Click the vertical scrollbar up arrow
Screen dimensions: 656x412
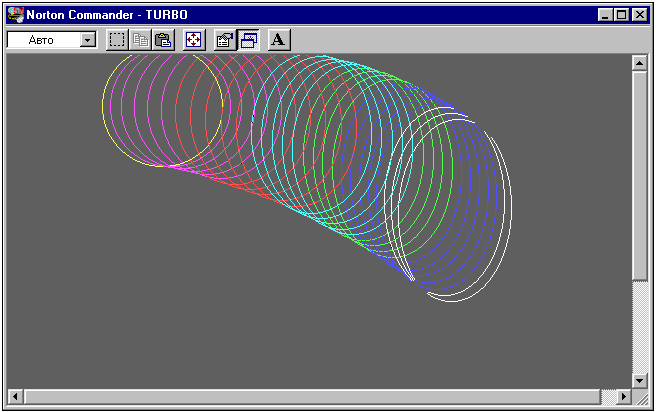(639, 63)
